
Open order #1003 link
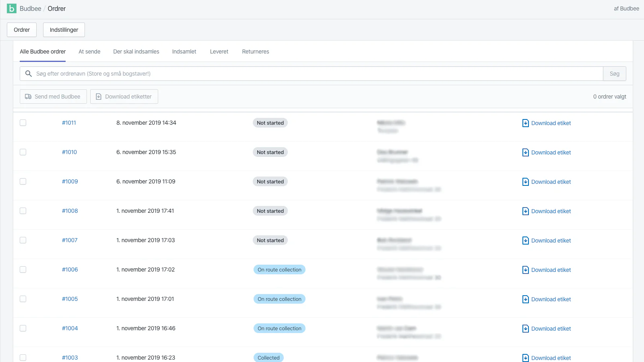(70, 358)
